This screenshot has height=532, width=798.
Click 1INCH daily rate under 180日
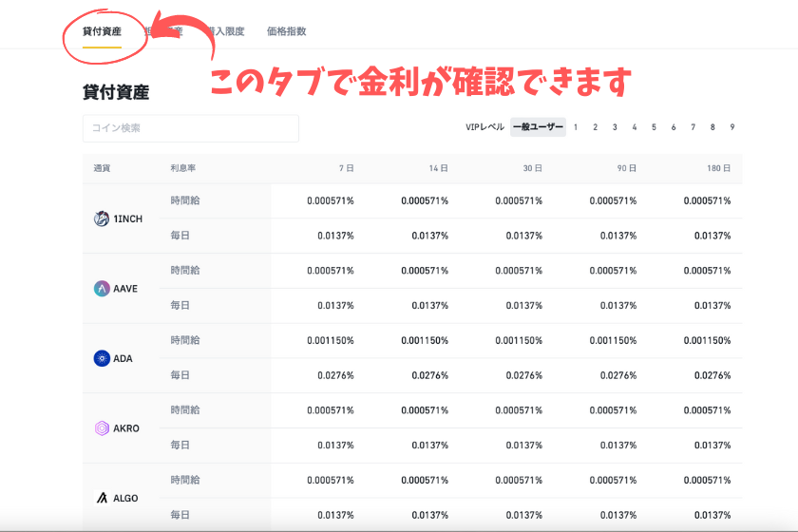(x=712, y=236)
